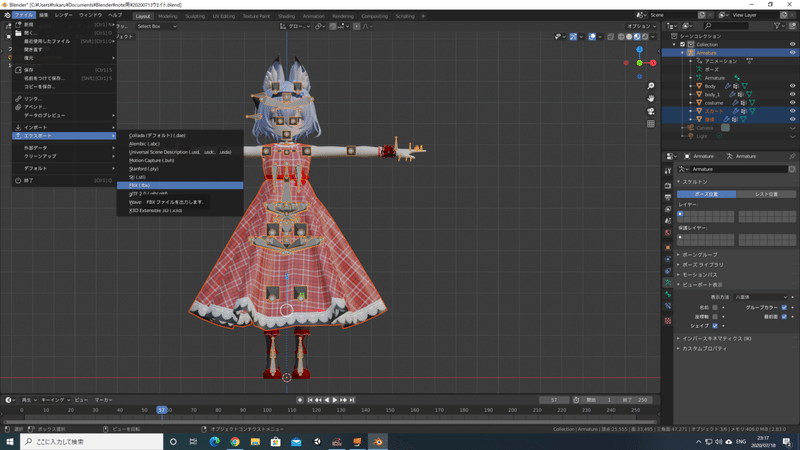Enable the 名前 checkbox
800x450 pixels.
[x=715, y=308]
